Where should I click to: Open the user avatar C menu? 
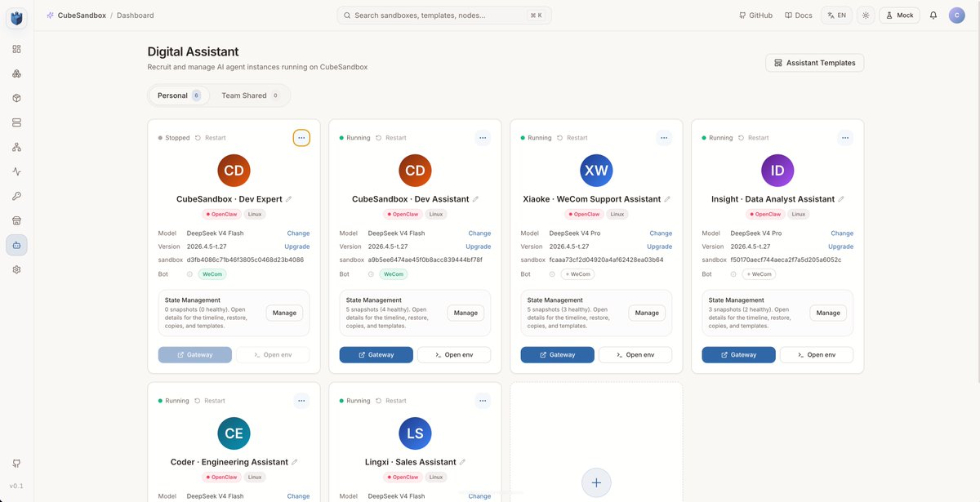[957, 15]
